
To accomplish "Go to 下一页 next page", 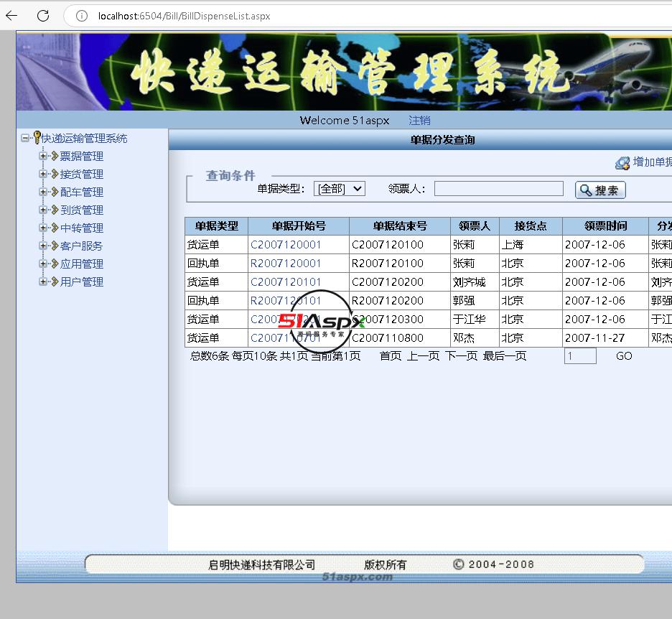I will point(461,356).
